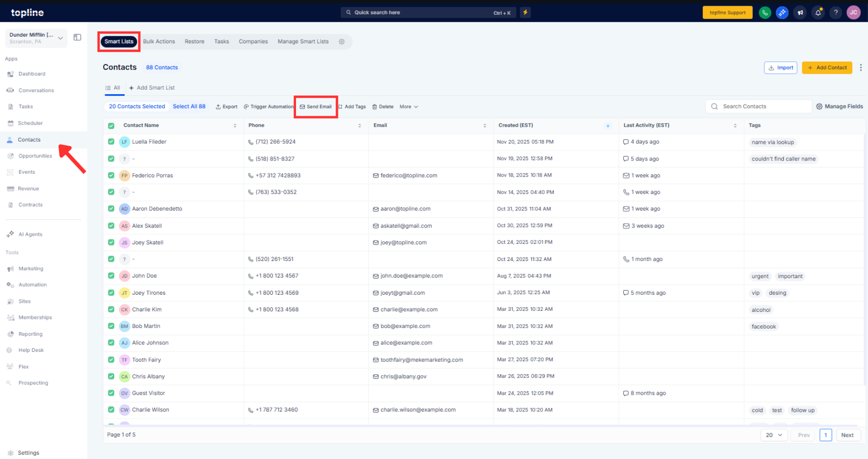The height and width of the screenshot is (459, 868).
Task: Sort by the Contact Name column
Action: coord(235,126)
